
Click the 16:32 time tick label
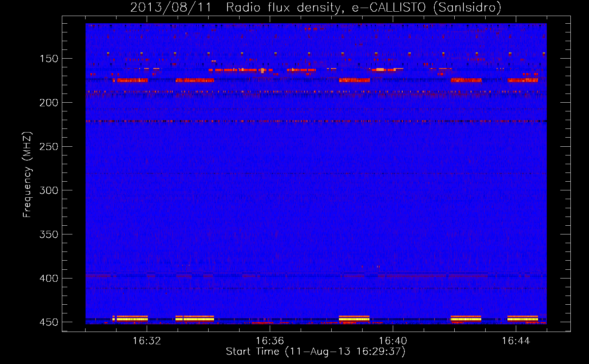[147, 341]
